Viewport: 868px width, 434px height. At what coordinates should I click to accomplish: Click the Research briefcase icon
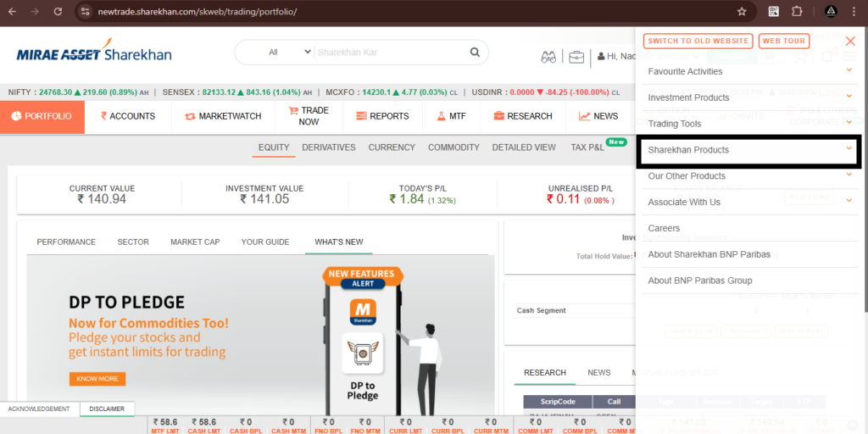(x=499, y=115)
